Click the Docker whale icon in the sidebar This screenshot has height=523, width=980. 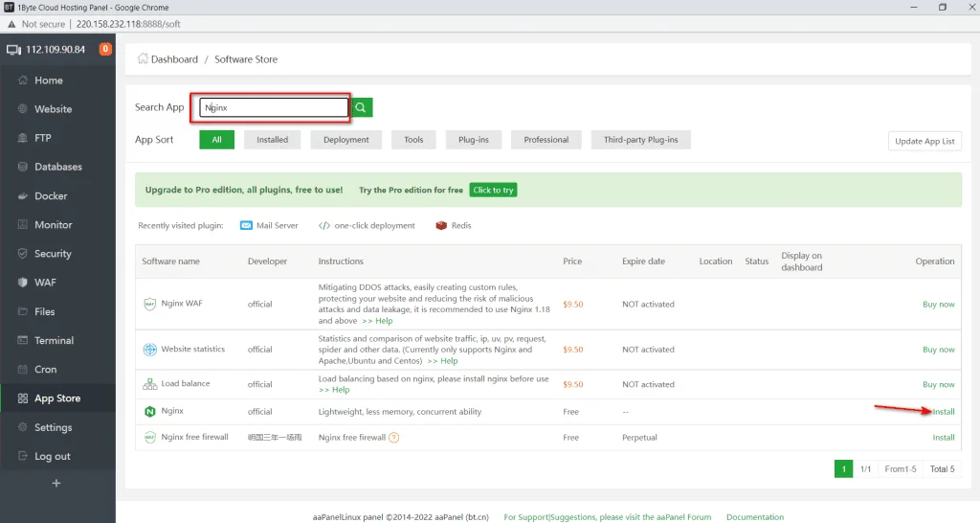[23, 195]
